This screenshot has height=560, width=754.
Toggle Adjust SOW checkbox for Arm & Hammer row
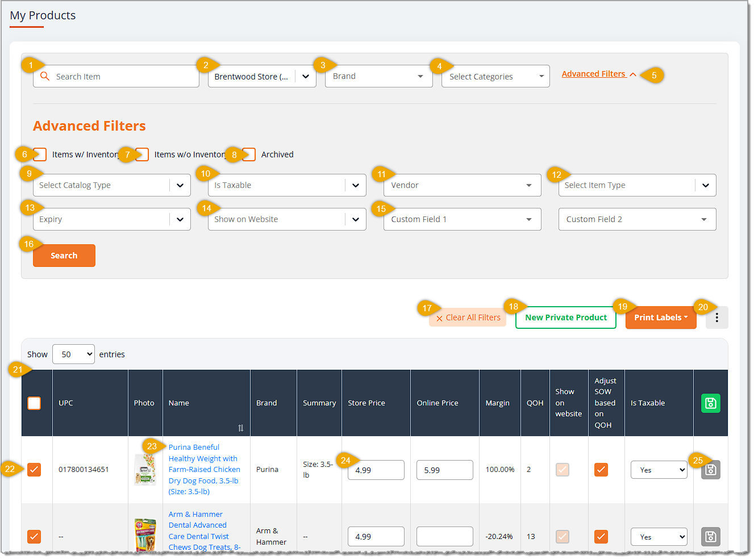[601, 537]
